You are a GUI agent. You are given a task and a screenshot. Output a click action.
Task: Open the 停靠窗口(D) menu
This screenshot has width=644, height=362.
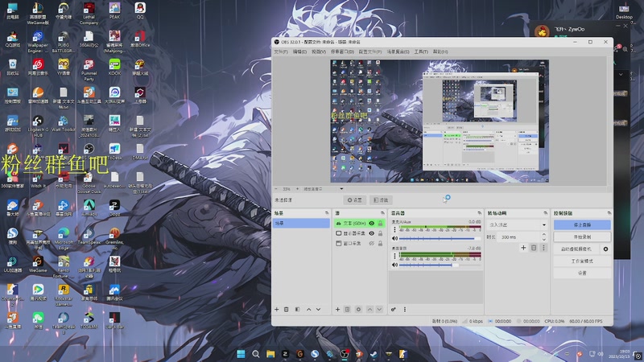(343, 51)
